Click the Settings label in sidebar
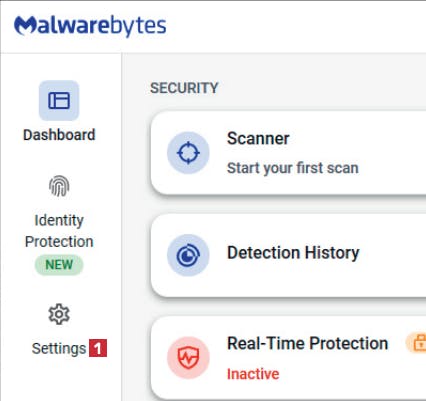 tap(59, 349)
